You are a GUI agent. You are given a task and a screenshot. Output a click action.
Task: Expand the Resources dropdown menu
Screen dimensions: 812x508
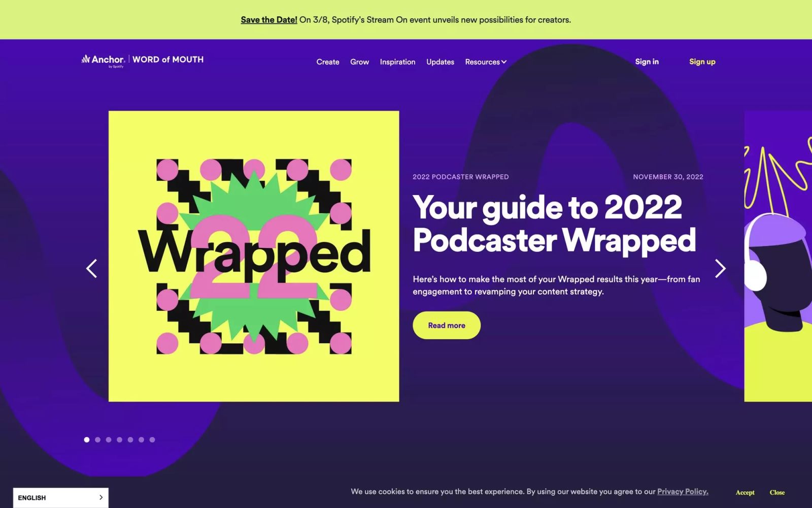(486, 62)
